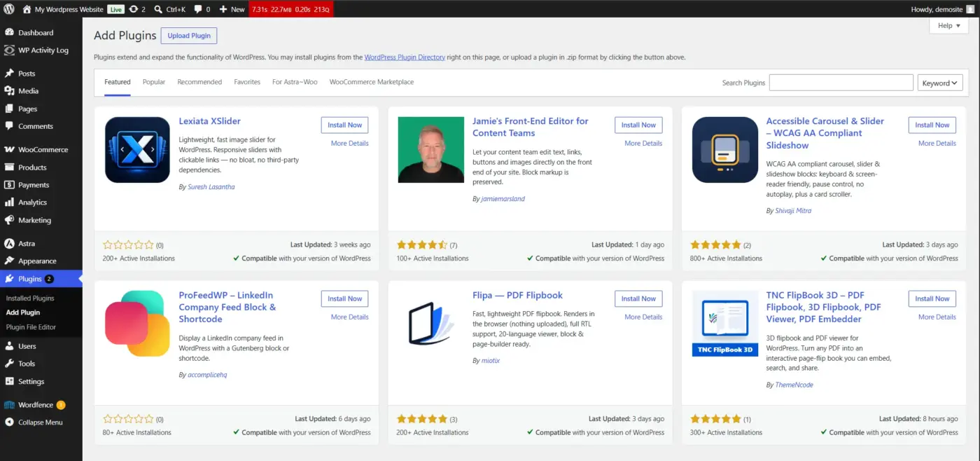This screenshot has height=461, width=980.
Task: Install Now for Jamie's Front-End Editor
Action: click(x=638, y=125)
